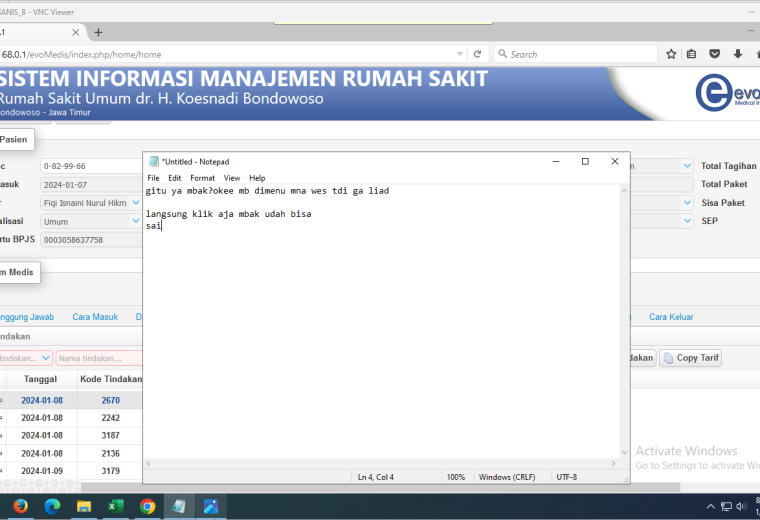Click the Copy Tarif button
The image size is (760, 520).
click(x=690, y=358)
